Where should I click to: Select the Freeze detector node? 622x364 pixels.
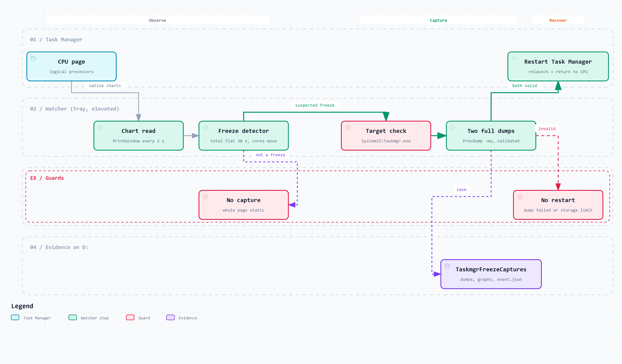click(x=244, y=136)
